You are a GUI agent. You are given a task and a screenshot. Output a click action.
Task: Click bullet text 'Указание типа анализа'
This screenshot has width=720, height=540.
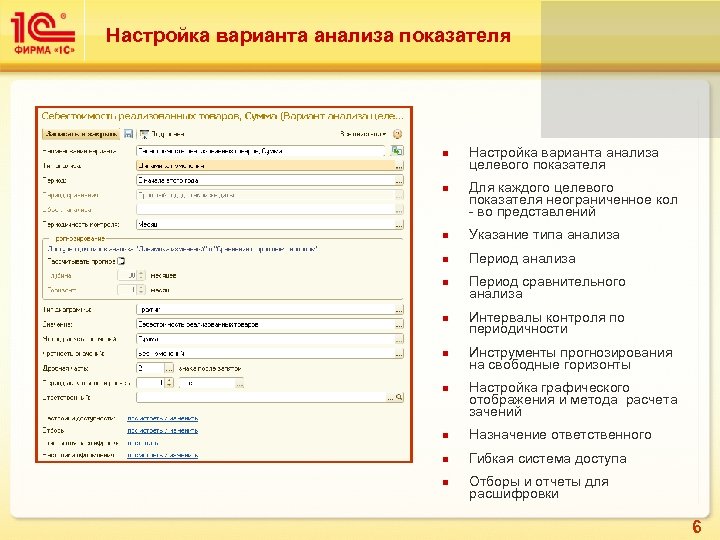click(544, 235)
